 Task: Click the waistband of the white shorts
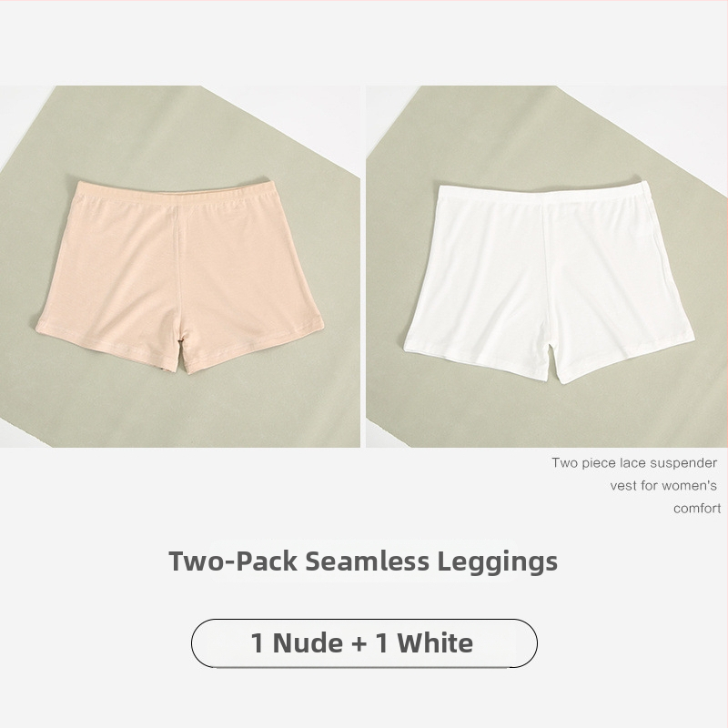[543, 195]
